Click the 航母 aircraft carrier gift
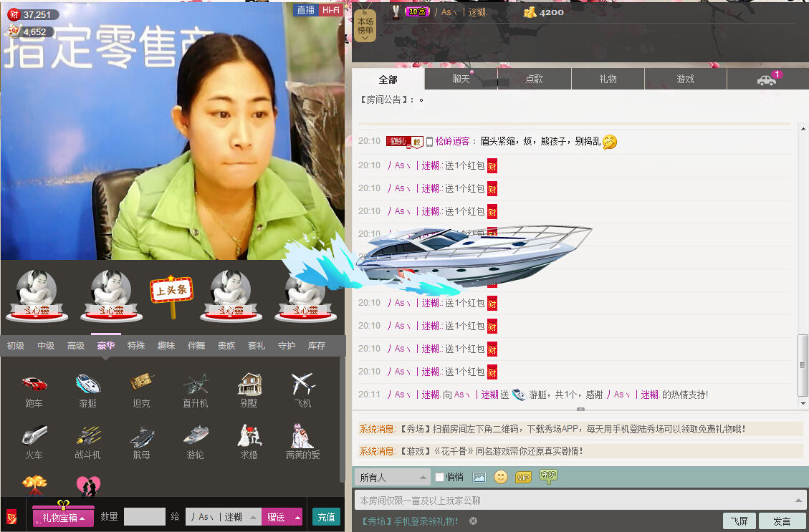This screenshot has height=532, width=809. 141,436
